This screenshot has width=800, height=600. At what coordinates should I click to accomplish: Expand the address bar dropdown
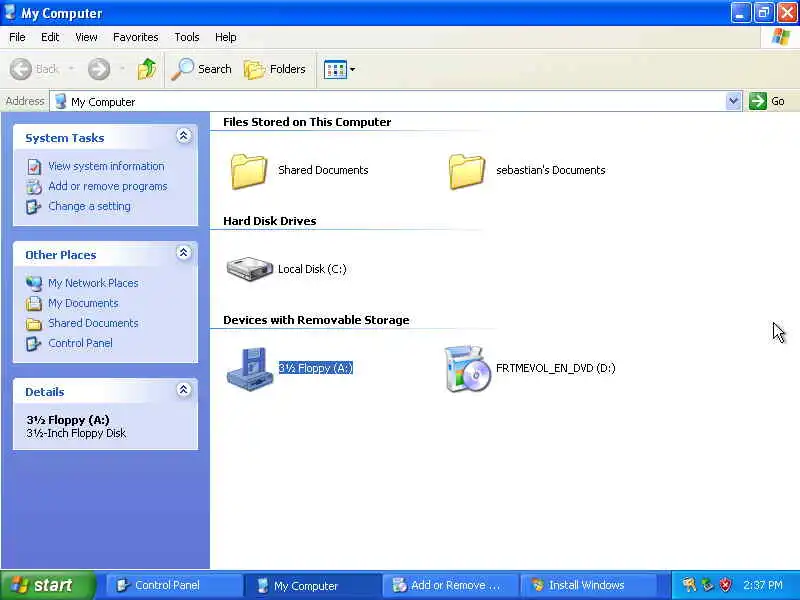click(x=733, y=101)
